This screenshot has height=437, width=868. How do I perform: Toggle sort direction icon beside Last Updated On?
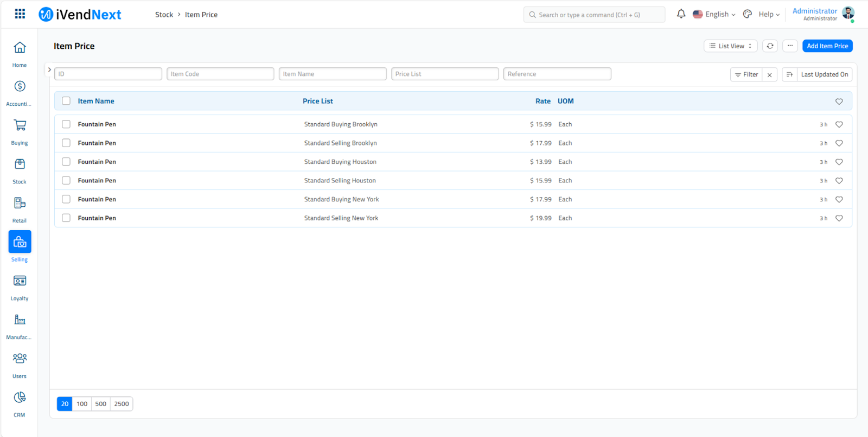click(789, 74)
